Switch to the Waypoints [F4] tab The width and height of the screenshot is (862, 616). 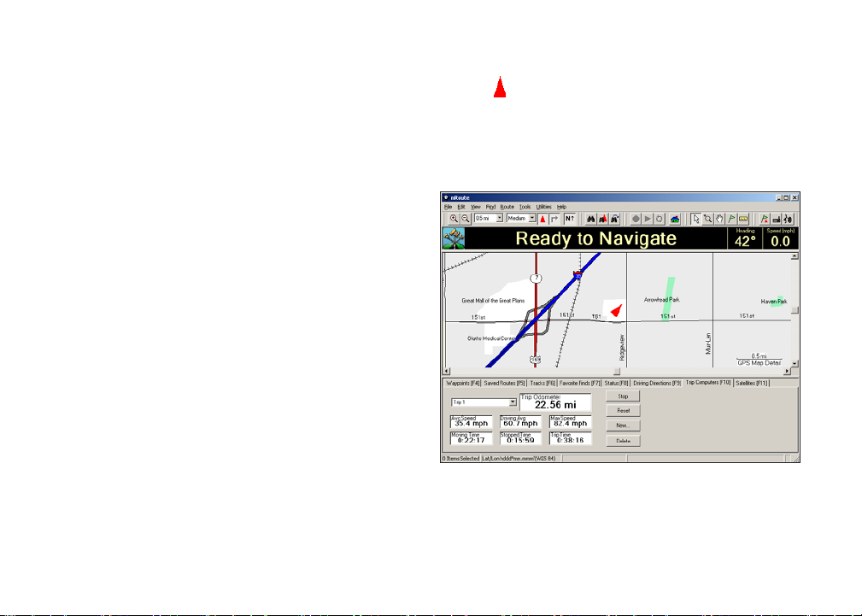(463, 383)
